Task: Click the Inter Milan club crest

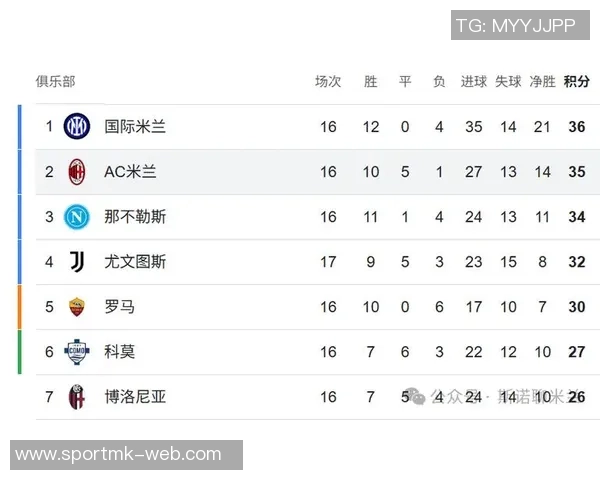Action: [x=77, y=127]
